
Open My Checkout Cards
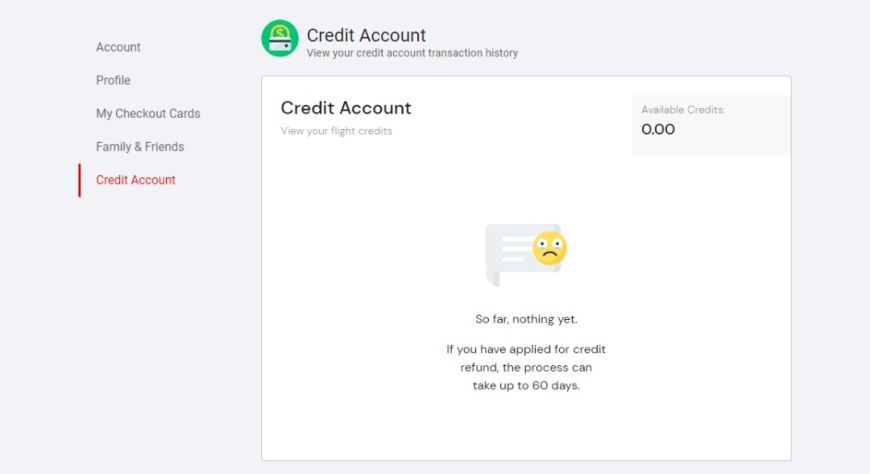[x=148, y=114]
